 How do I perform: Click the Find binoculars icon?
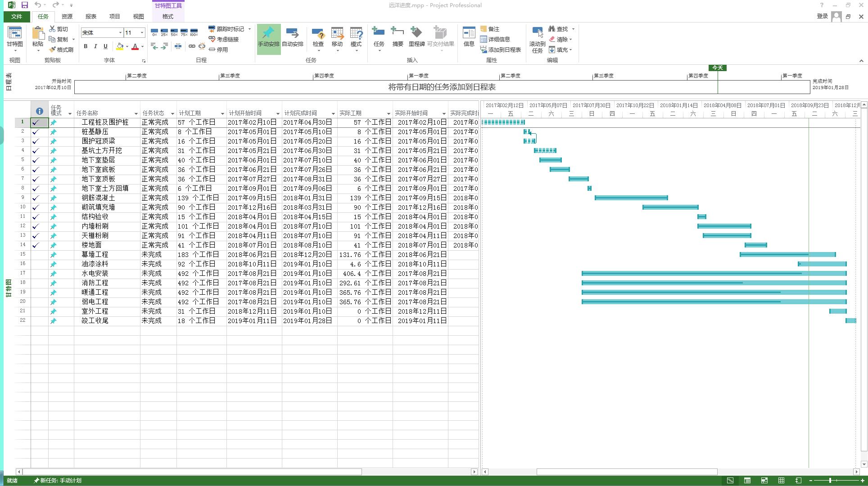(x=552, y=29)
